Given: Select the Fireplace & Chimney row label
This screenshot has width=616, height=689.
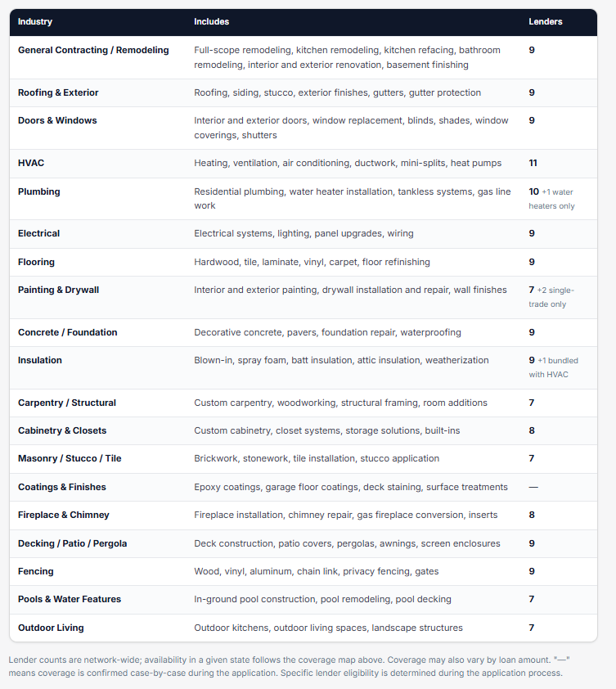Looking at the screenshot, I should [63, 515].
